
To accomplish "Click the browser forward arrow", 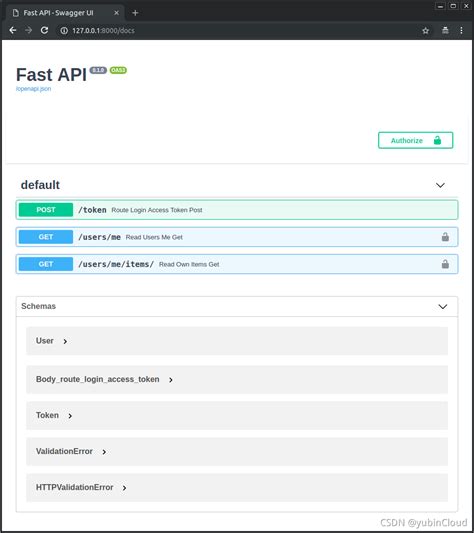I will (x=29, y=30).
